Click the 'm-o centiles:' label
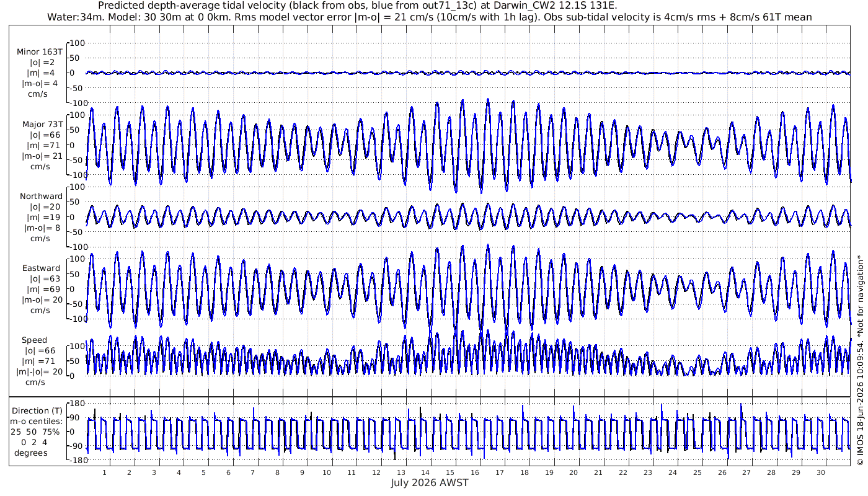Screen dimensions: 868x496 pyautogui.click(x=37, y=421)
